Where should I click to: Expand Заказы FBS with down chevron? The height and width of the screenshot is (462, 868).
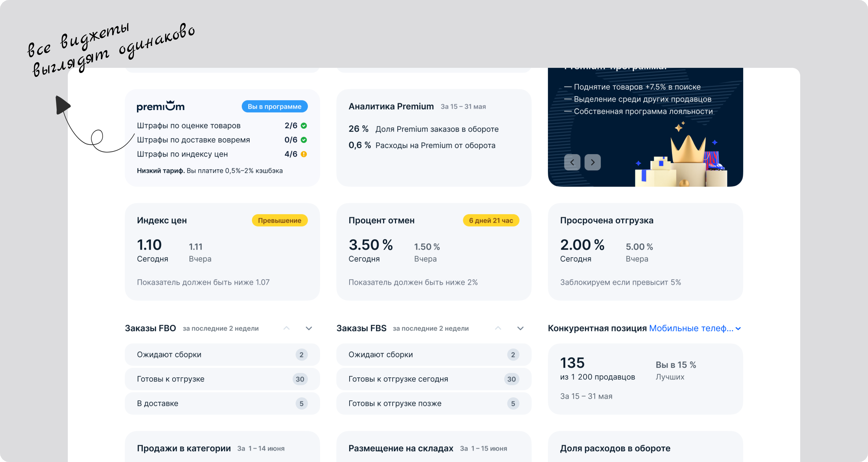520,328
